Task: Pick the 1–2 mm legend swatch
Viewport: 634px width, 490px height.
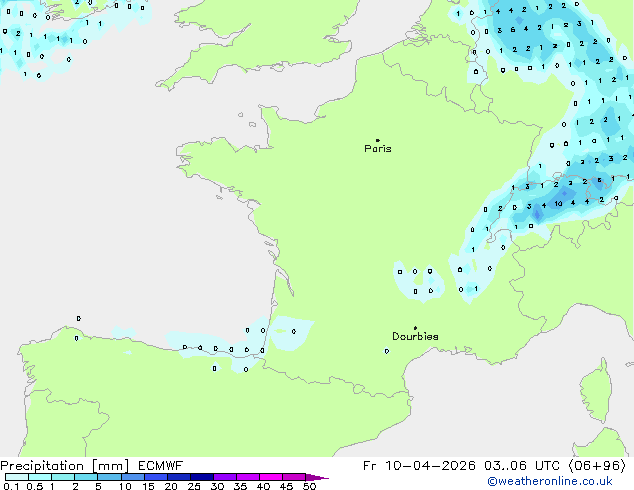Action: [63, 477]
